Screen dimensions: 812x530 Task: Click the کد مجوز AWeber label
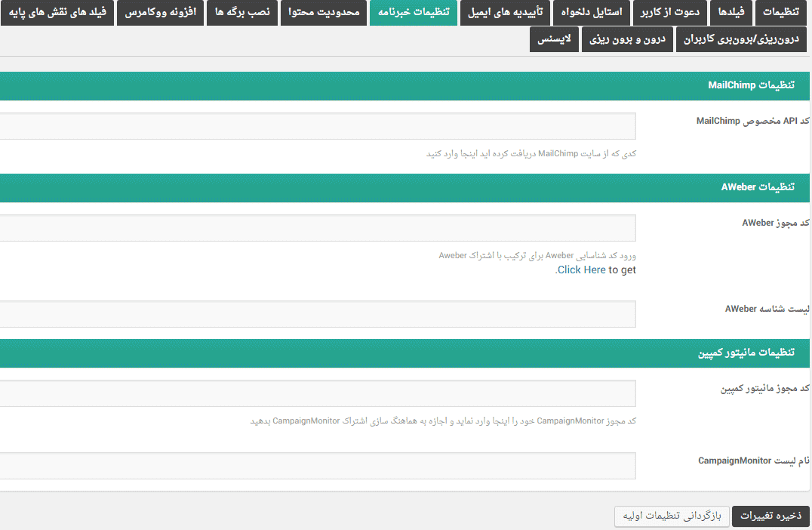point(776,223)
